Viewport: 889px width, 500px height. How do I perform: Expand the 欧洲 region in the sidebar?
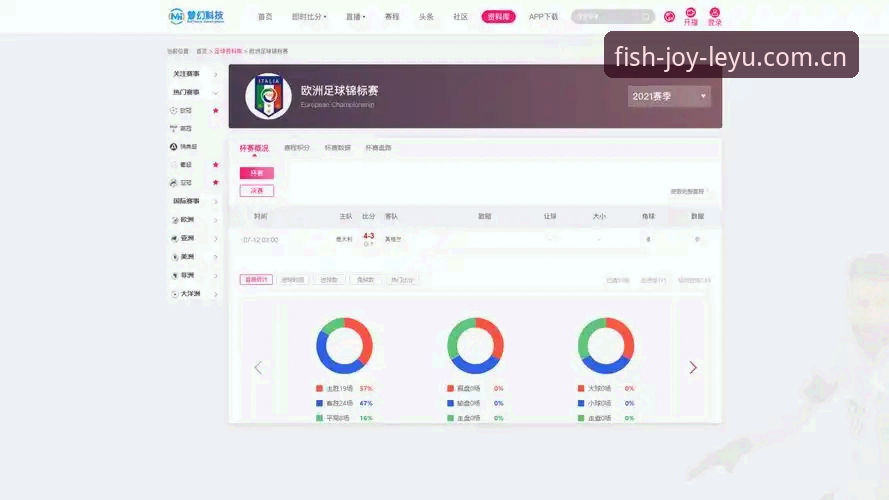point(196,220)
